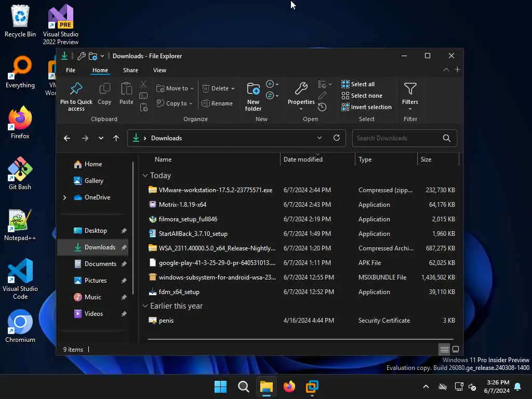Viewport: 532px width, 399px height.
Task: Unpin Videos from quick access
Action: tap(124, 314)
